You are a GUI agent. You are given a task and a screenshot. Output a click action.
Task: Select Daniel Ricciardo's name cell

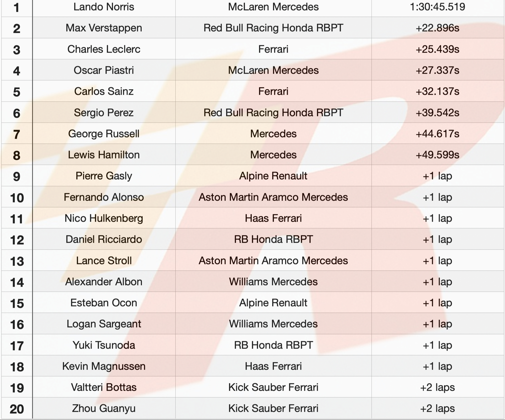pos(104,239)
